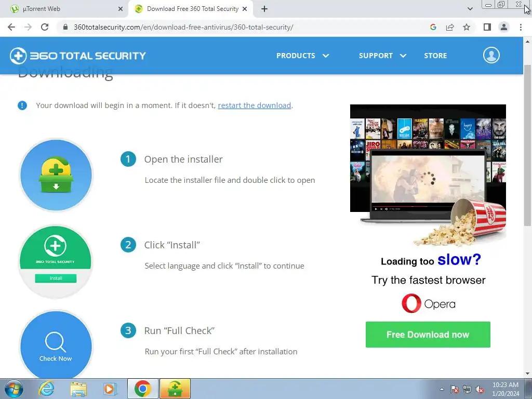Open the SUPPORT menu
The width and height of the screenshot is (532, 399).
376,56
